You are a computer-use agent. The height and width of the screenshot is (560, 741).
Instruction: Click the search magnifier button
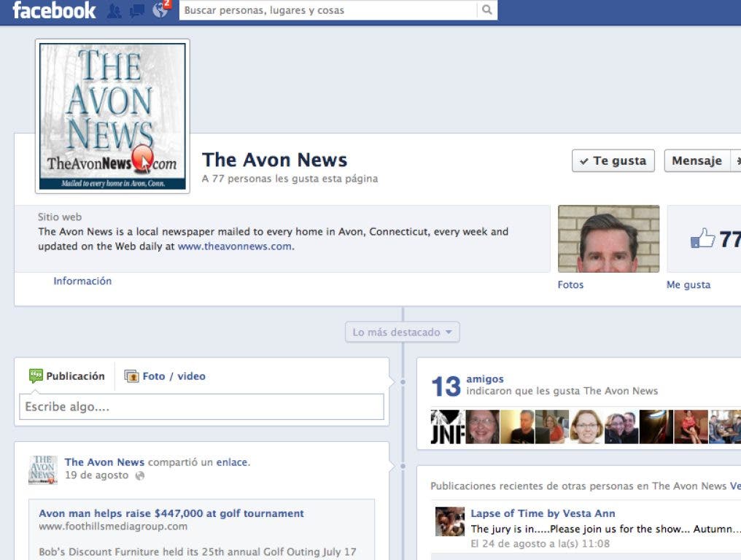[x=486, y=10]
